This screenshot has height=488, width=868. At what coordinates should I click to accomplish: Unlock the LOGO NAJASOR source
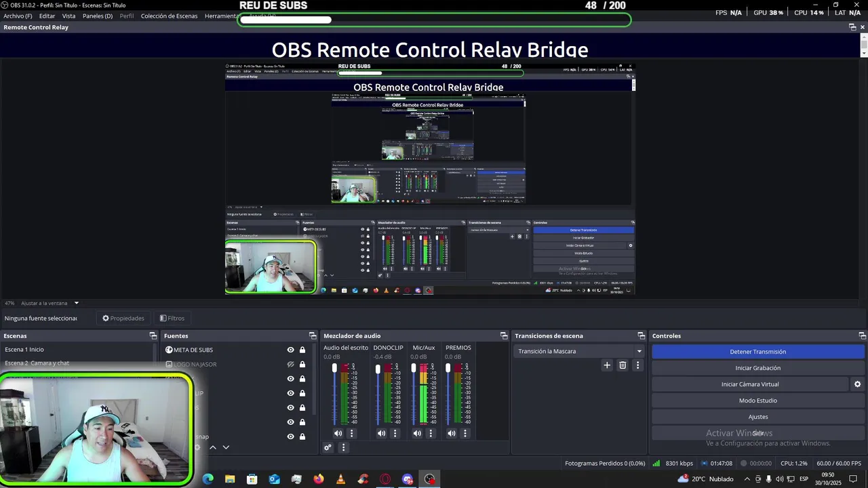tap(302, 365)
